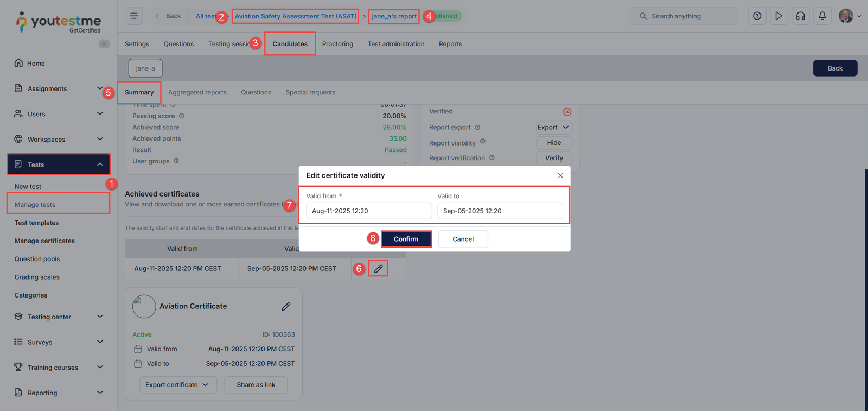Image resolution: width=868 pixels, height=411 pixels.
Task: Hide the report using Hide button
Action: coord(554,143)
